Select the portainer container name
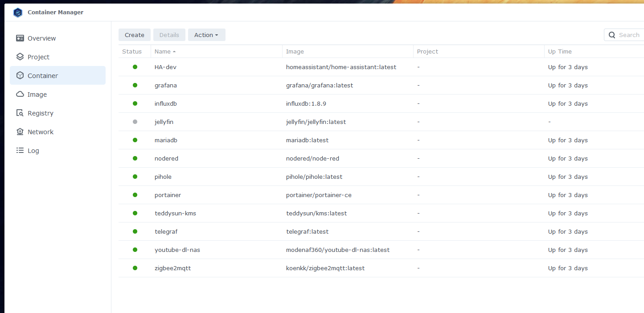The height and width of the screenshot is (313, 644). click(x=168, y=195)
